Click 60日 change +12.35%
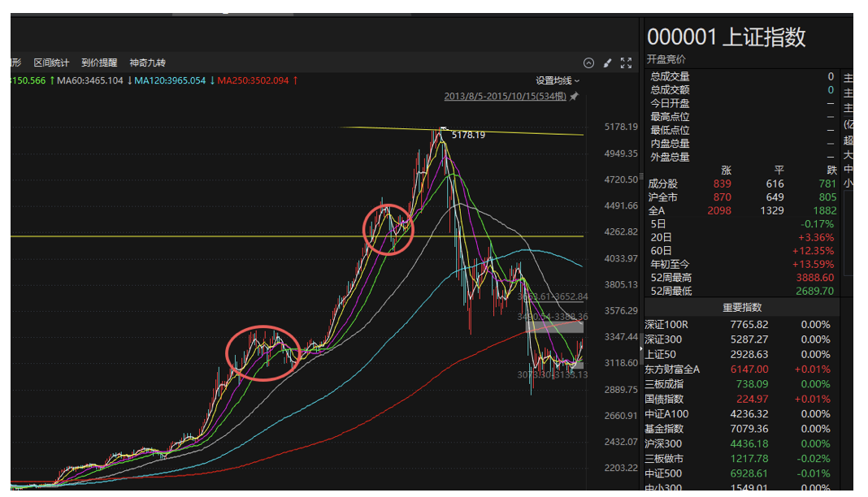 tap(813, 251)
